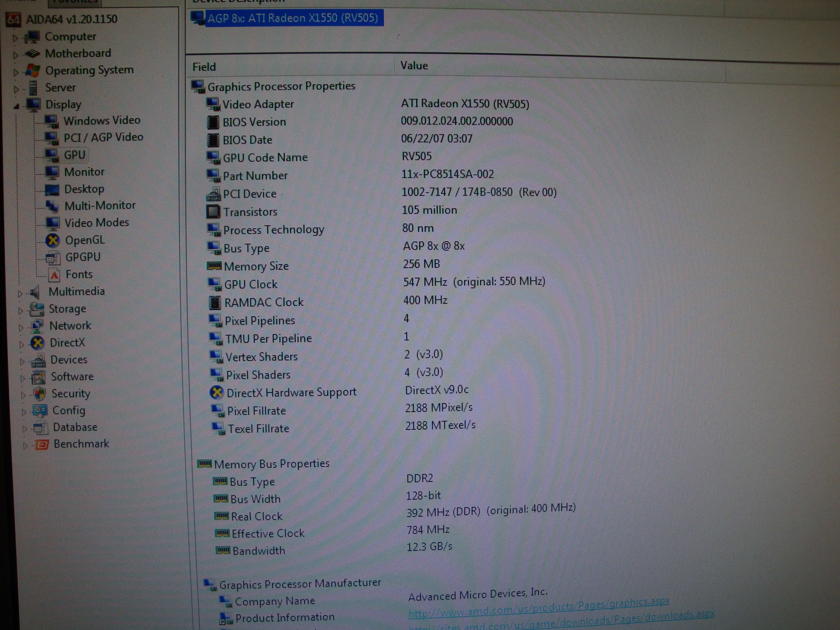Expand the Network tree node

(x=21, y=327)
